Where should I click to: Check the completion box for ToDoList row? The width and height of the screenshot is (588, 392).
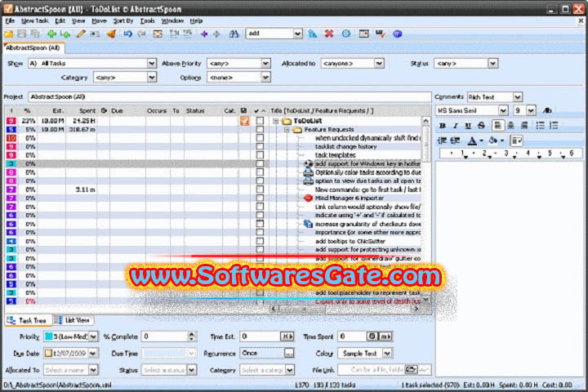click(x=260, y=121)
